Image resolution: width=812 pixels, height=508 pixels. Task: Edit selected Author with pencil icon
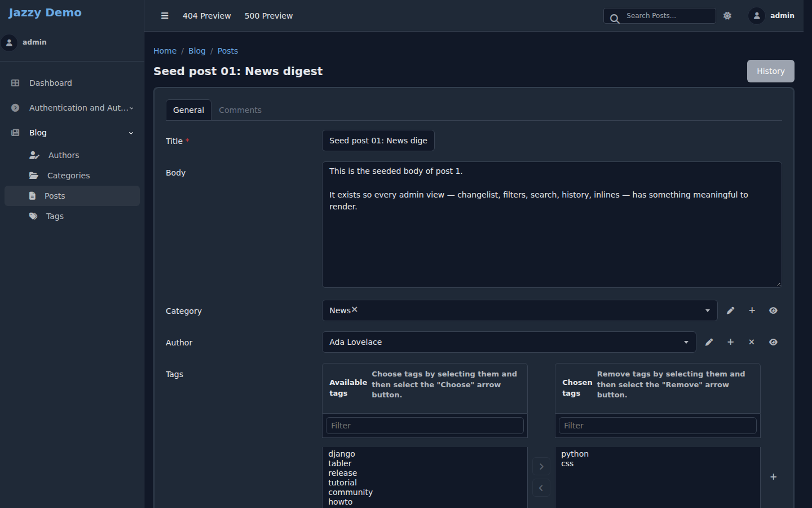709,342
